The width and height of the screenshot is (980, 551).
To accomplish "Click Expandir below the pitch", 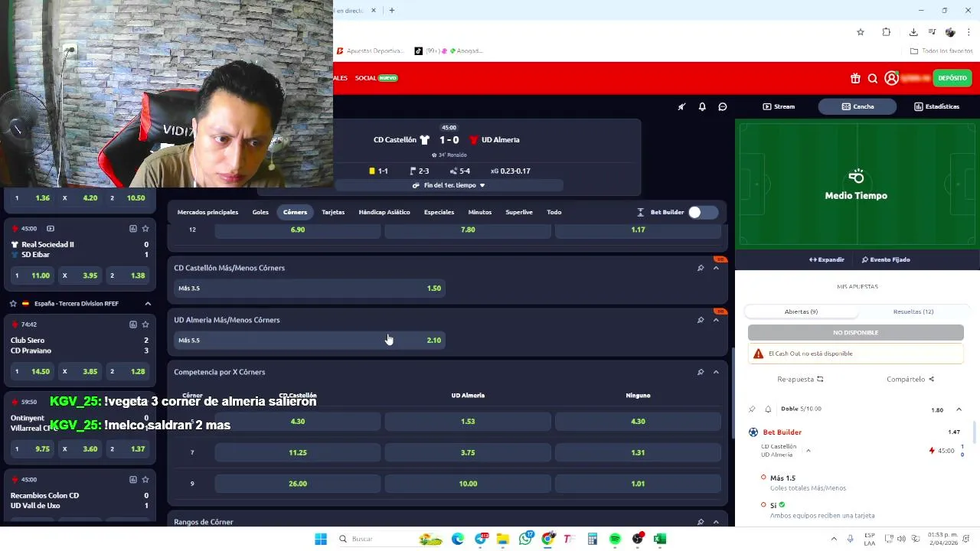I will point(827,259).
